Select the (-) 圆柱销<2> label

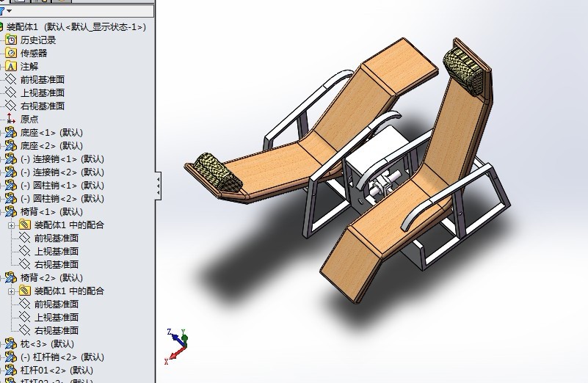(62, 198)
